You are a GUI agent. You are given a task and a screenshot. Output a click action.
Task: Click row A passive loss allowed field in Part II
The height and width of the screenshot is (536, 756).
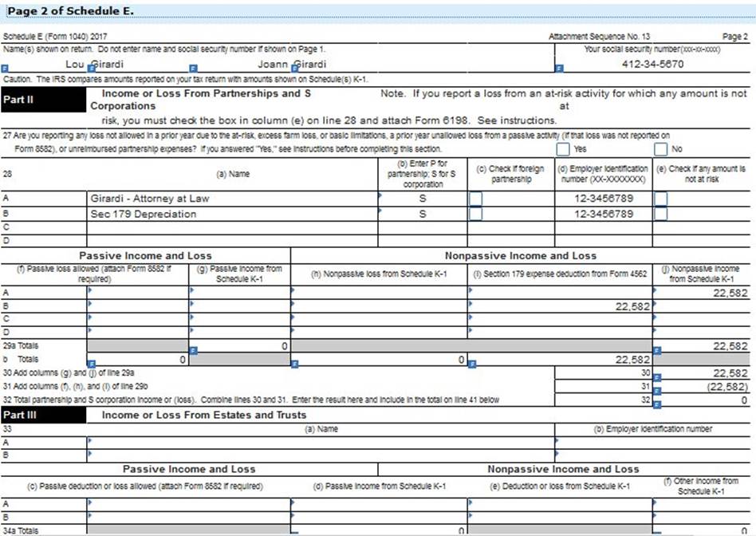point(138,293)
